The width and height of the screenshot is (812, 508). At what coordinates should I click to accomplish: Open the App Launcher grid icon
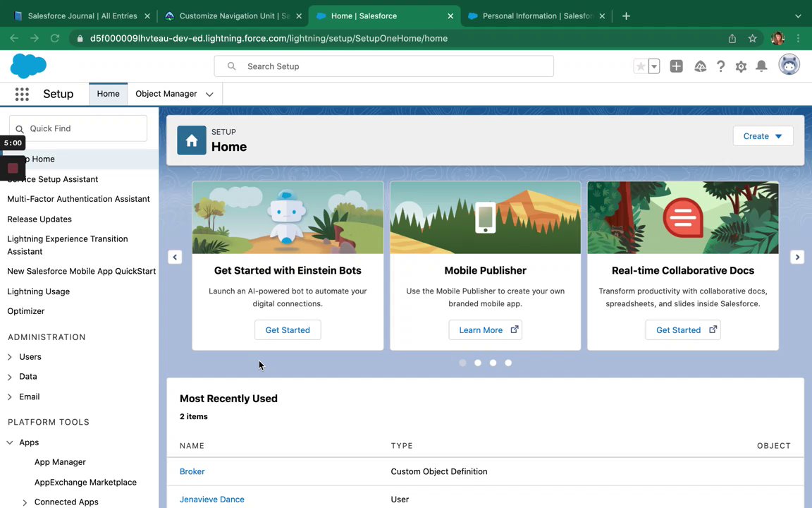coord(22,94)
